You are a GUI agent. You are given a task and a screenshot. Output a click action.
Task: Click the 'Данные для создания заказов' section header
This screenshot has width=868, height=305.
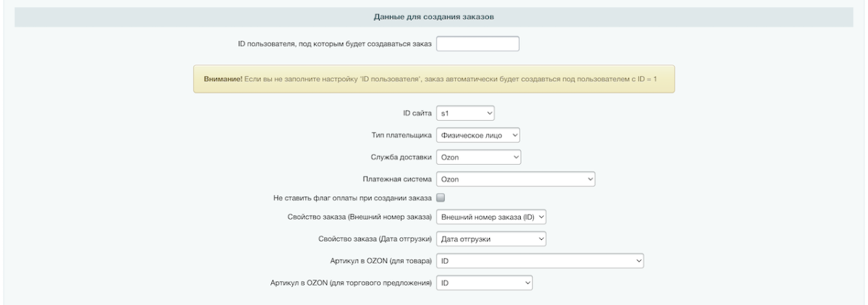coord(434,17)
